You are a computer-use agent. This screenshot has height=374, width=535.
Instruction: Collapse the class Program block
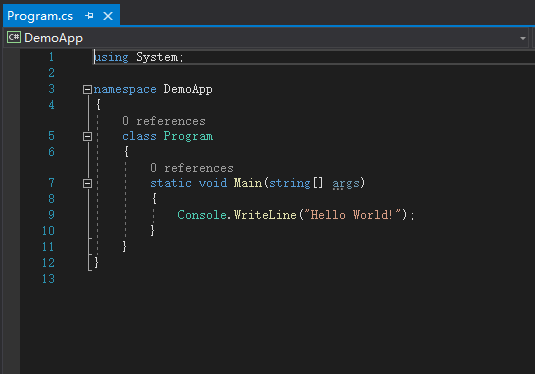pos(87,136)
